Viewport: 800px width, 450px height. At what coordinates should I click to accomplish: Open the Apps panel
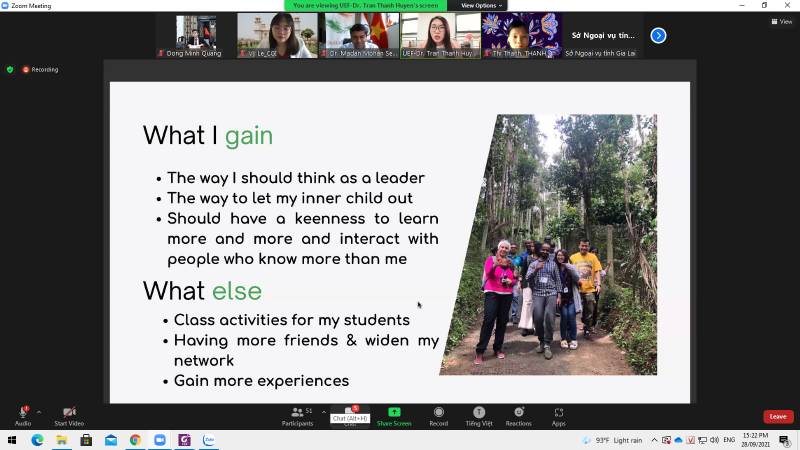558,413
